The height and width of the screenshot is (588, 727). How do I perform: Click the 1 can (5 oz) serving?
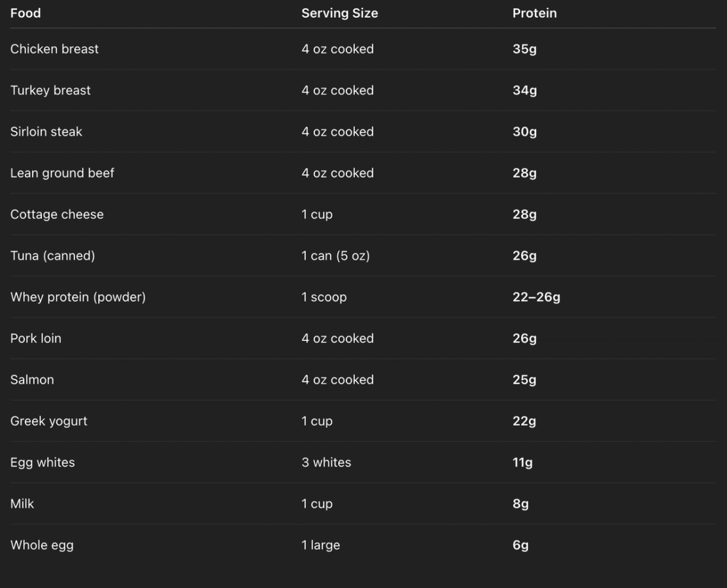[335, 255]
